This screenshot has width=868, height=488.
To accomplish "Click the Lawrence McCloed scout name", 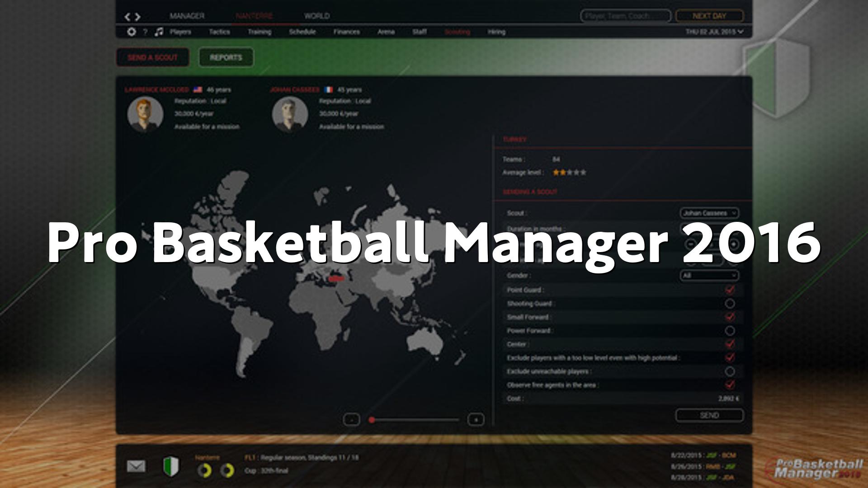I will click(x=157, y=89).
